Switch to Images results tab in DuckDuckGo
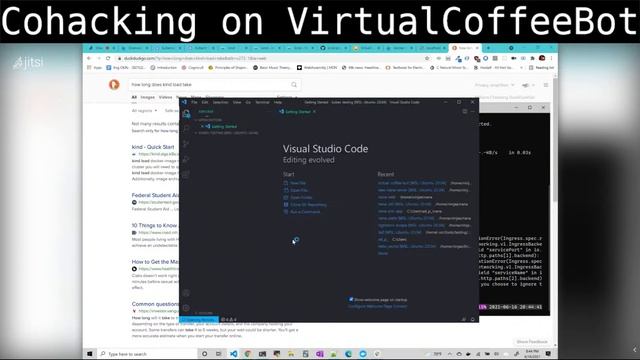Image resolution: width=640 pixels, height=360 pixels. coord(147,97)
